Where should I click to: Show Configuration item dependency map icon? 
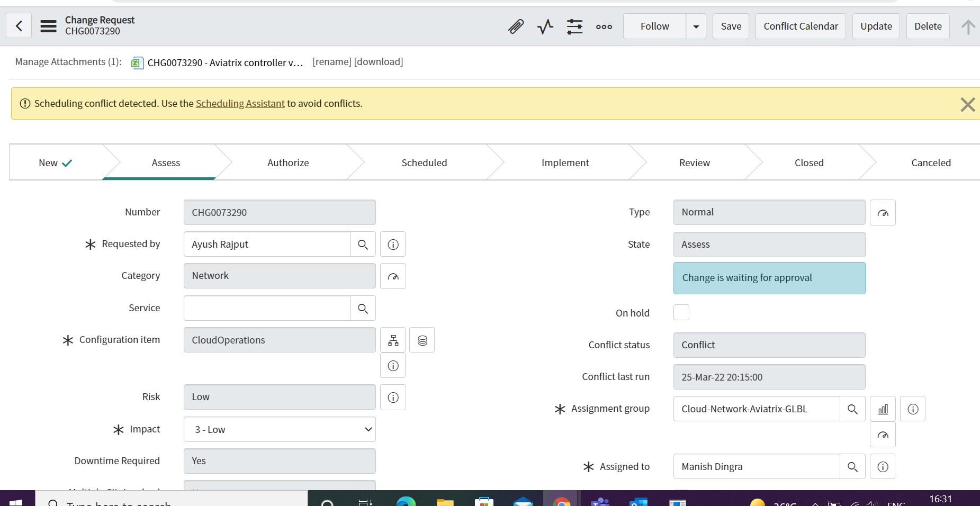click(393, 340)
